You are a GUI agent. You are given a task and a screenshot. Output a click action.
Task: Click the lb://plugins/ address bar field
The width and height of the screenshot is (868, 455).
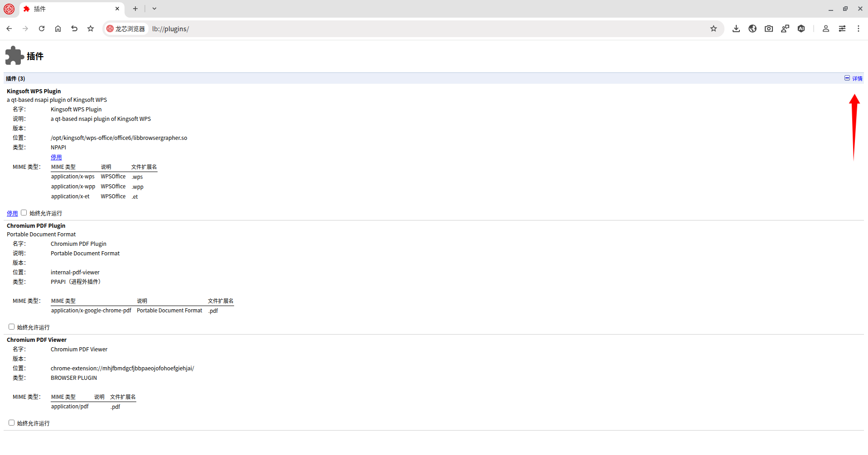(x=408, y=29)
